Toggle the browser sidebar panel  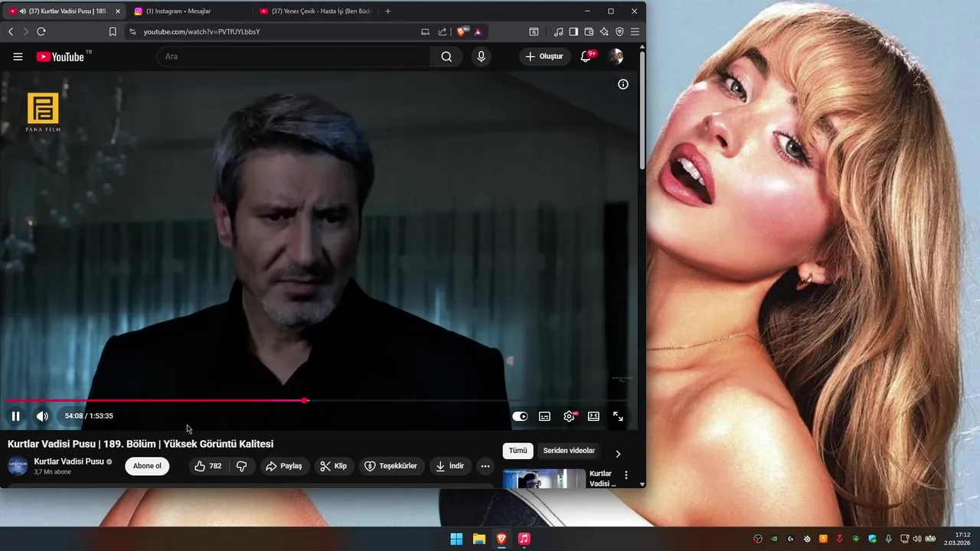tap(573, 31)
